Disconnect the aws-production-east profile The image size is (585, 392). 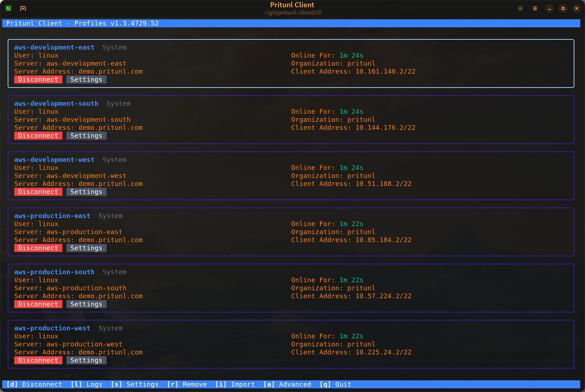[38, 248]
